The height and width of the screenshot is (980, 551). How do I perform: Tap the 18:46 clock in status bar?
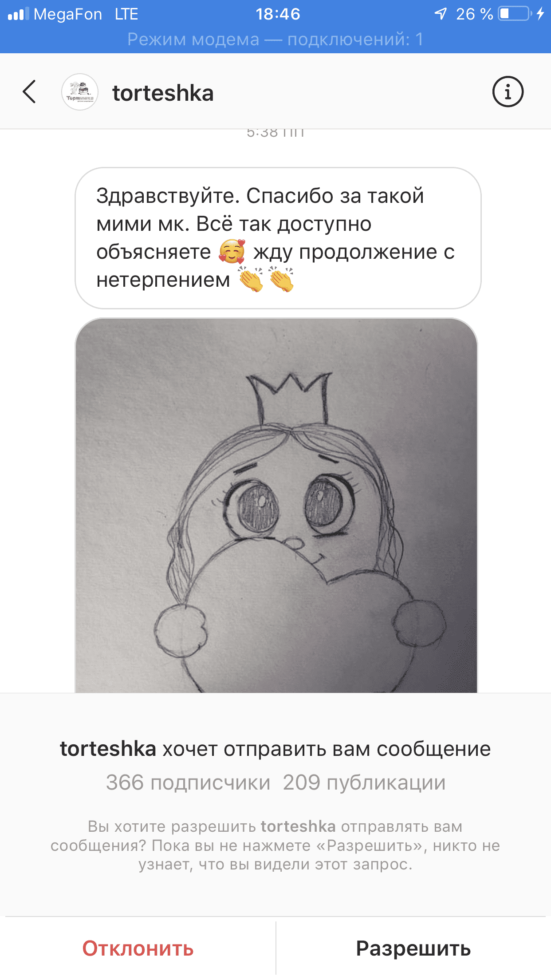click(278, 14)
